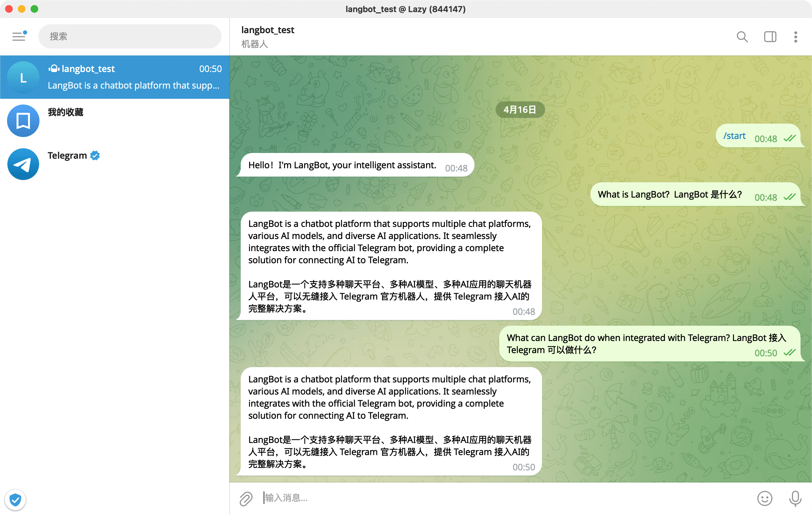
Task: Open the My Favorites bookmark avatar
Action: pos(23,121)
